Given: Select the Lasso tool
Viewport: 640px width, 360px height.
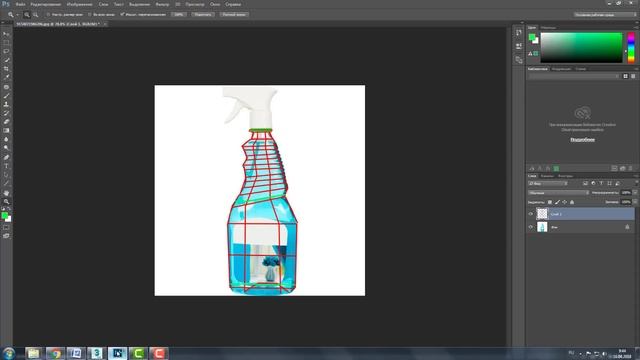Looking at the screenshot, I should click(6, 51).
